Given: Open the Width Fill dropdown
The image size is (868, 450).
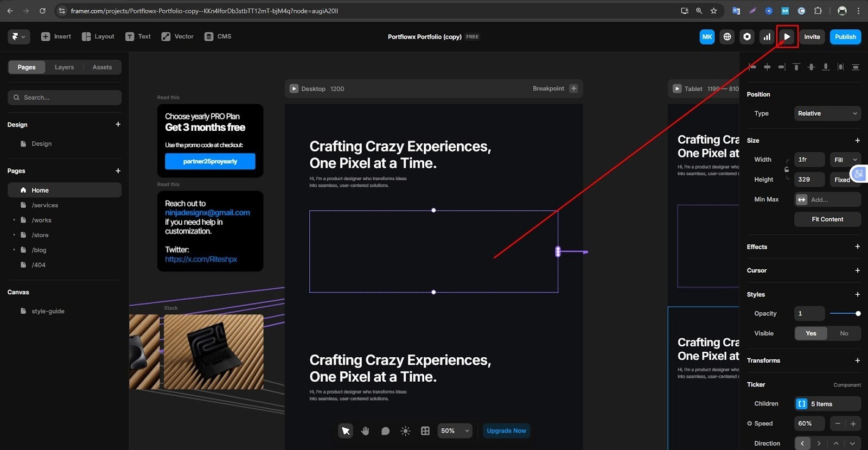Looking at the screenshot, I should 845,160.
